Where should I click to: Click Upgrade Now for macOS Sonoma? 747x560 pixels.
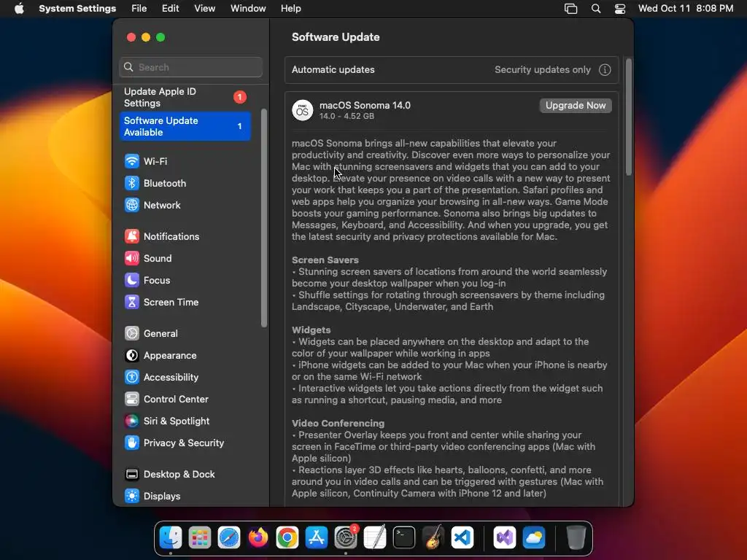tap(576, 106)
